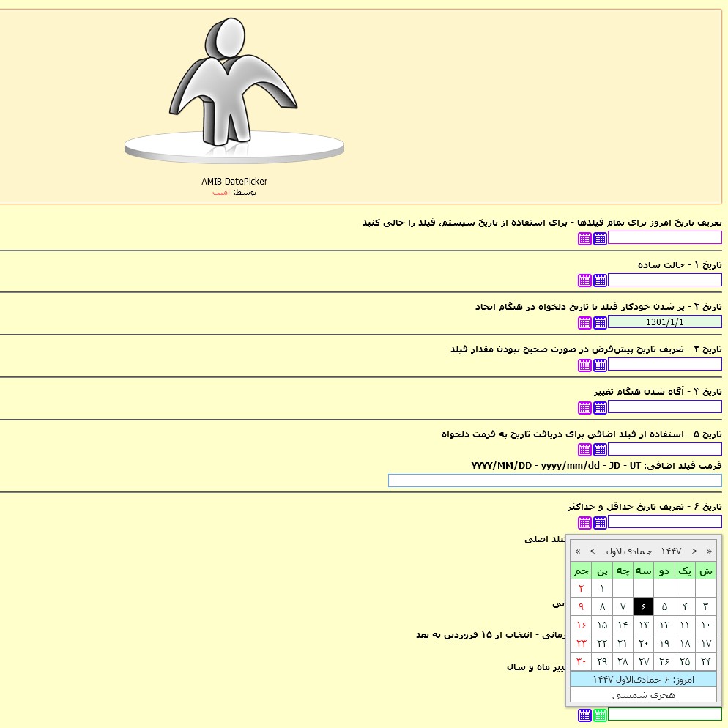Select day ۱۵ in the open calendar
This screenshot has height=728, width=728.
pos(602,625)
